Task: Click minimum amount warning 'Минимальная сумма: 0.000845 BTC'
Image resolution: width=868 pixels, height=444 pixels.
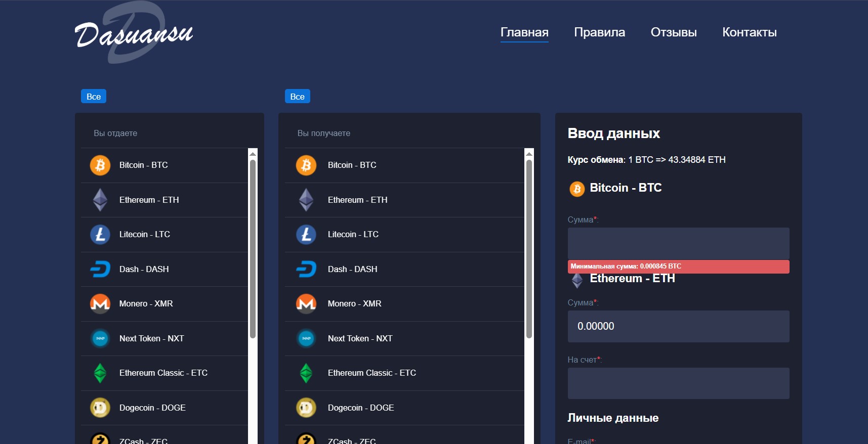Action: 678,267
